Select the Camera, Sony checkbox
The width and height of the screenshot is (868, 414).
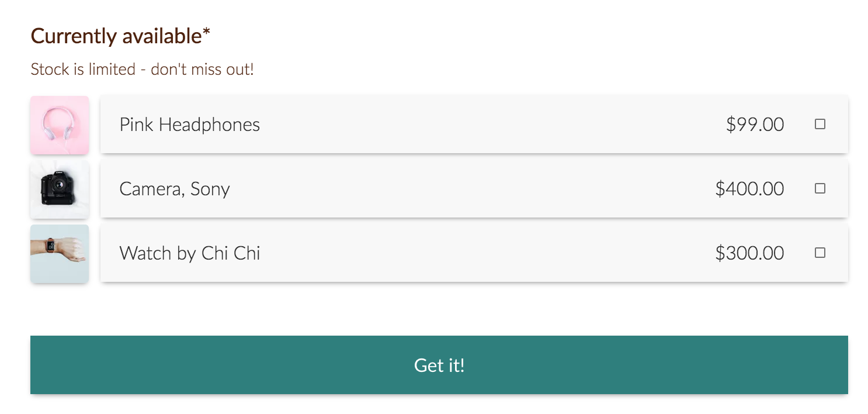point(820,188)
